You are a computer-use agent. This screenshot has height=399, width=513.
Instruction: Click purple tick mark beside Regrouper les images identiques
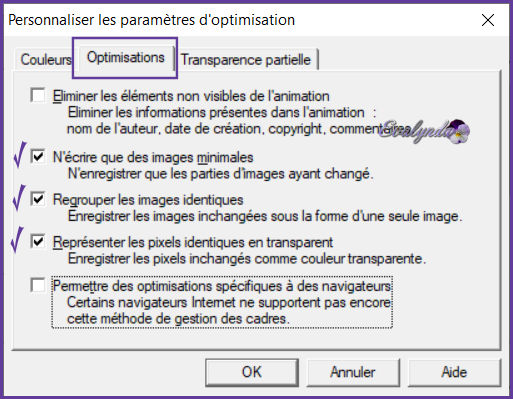19,198
